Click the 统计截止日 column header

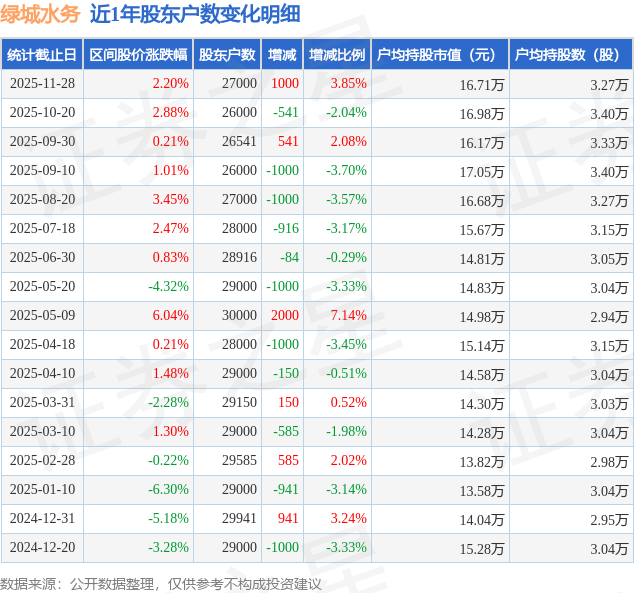[x=42, y=55]
